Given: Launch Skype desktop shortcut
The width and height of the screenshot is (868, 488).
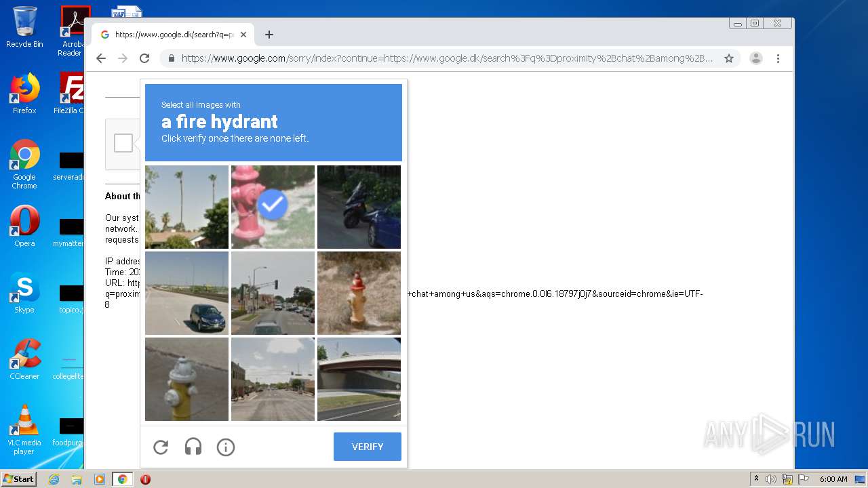Looking at the screenshot, I should point(24,292).
